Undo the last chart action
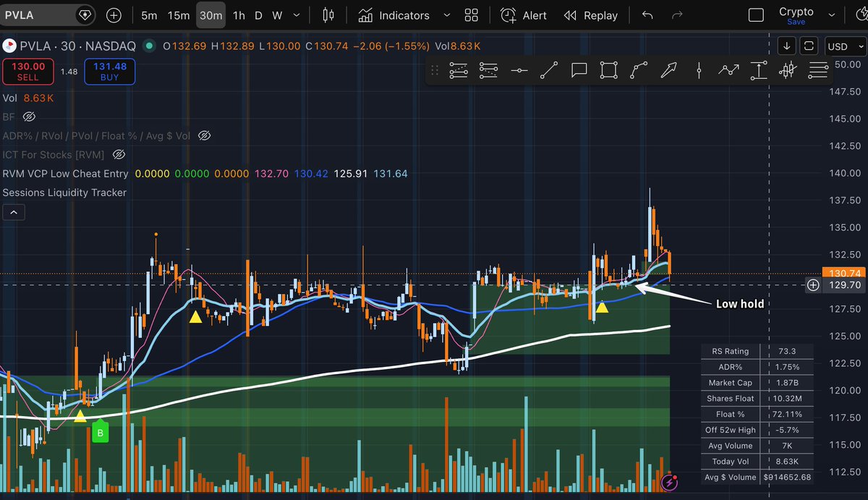 [647, 15]
